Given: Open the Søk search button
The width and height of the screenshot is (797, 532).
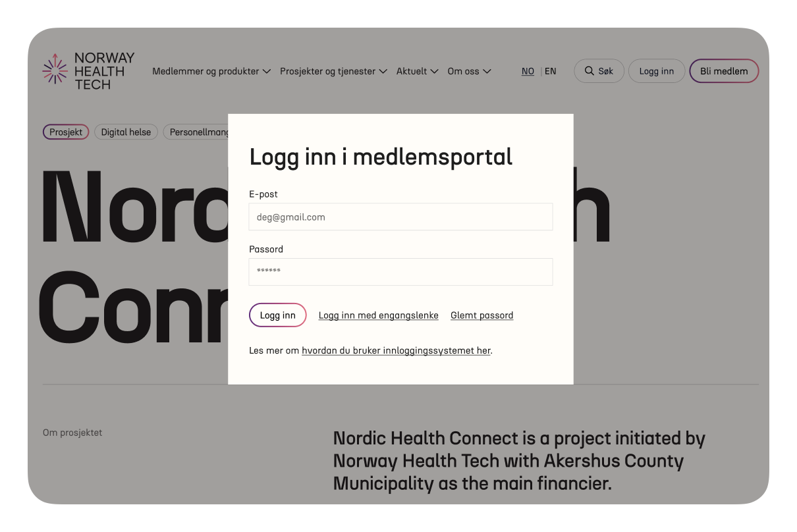Looking at the screenshot, I should 599,71.
